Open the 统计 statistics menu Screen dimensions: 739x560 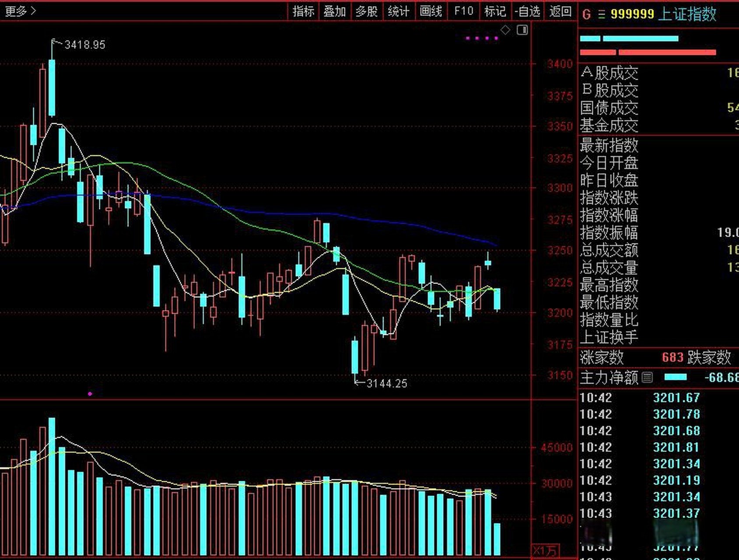pyautogui.click(x=399, y=11)
